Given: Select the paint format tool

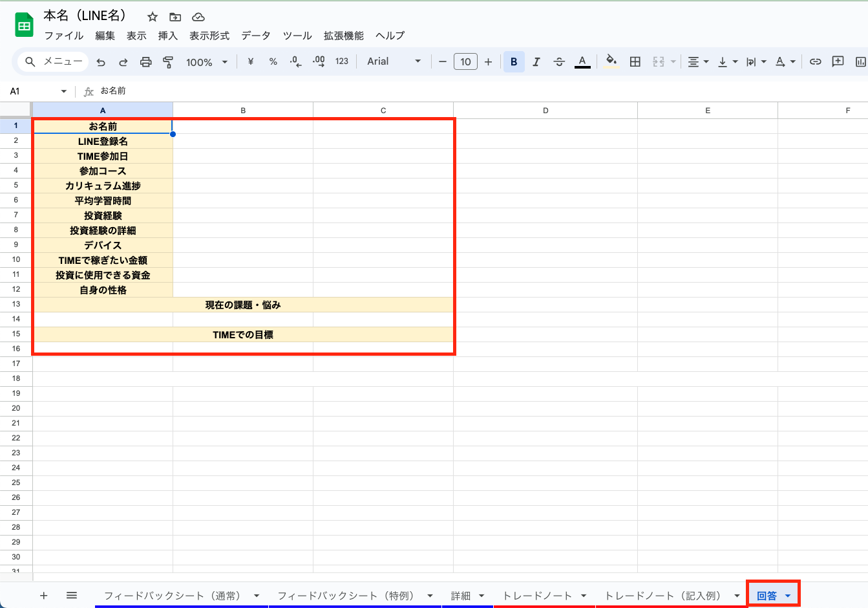Looking at the screenshot, I should click(167, 61).
